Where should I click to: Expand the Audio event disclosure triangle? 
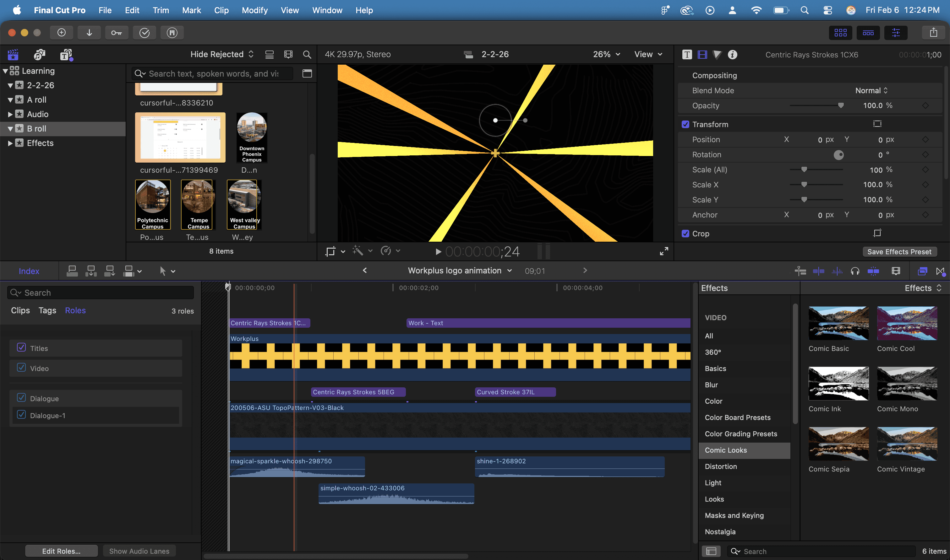10,114
